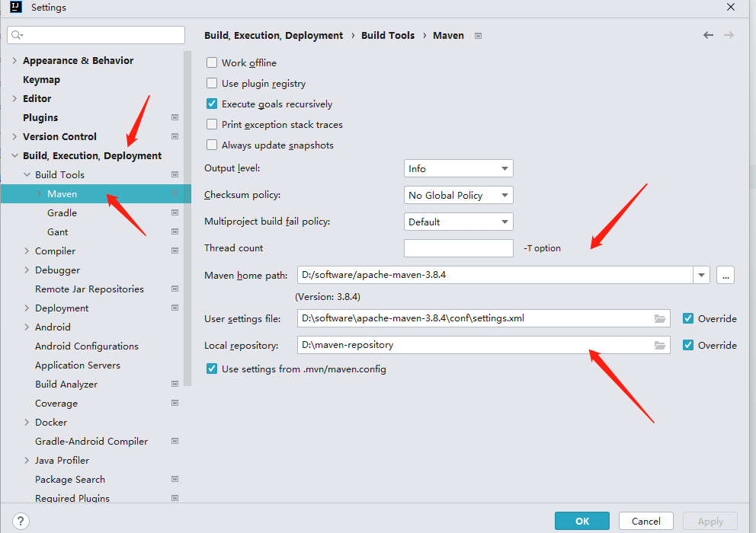The height and width of the screenshot is (533, 756).
Task: Click the OK button
Action: [x=582, y=521]
